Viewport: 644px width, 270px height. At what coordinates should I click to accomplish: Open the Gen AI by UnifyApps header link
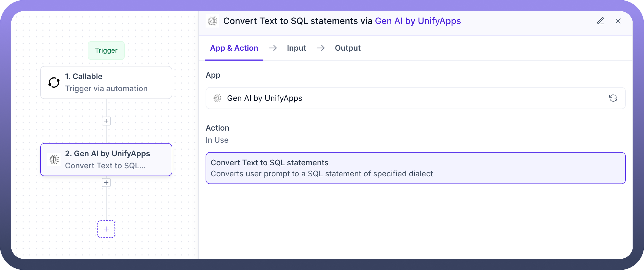point(418,21)
